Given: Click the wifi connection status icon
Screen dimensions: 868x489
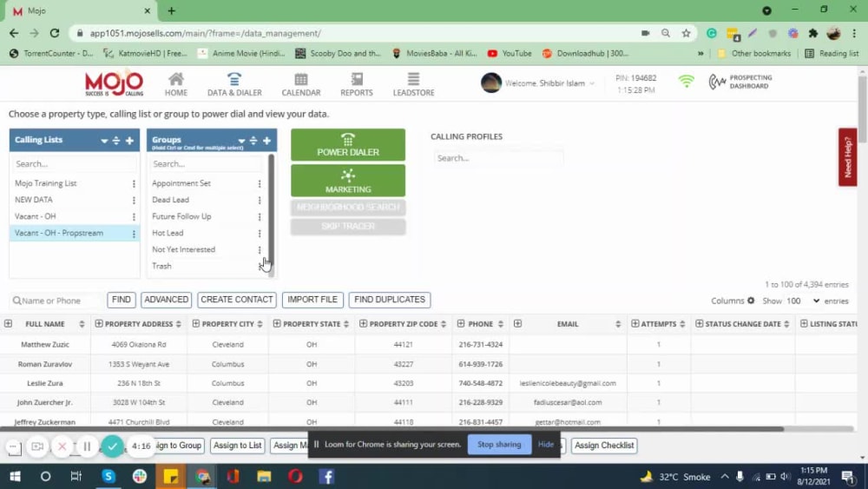Looking at the screenshot, I should coord(686,82).
